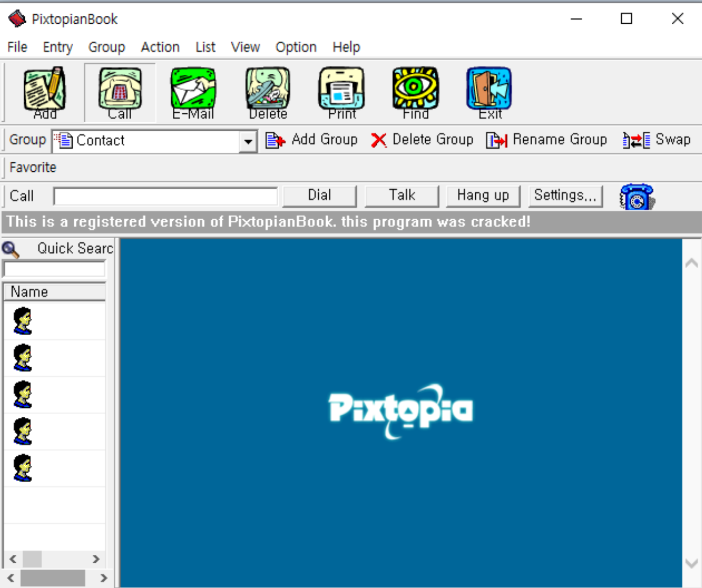The width and height of the screenshot is (702, 588).
Task: Click the Name column header
Action: tap(54, 292)
